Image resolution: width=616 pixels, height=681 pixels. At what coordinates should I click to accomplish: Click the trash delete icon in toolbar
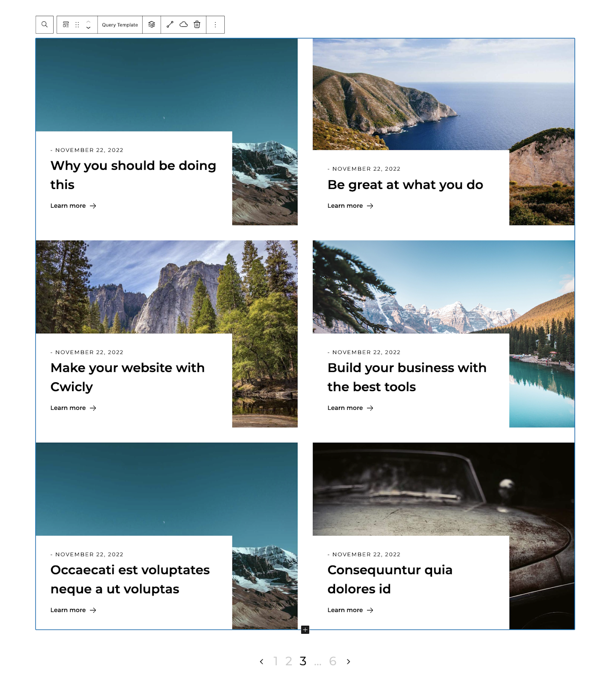click(197, 25)
